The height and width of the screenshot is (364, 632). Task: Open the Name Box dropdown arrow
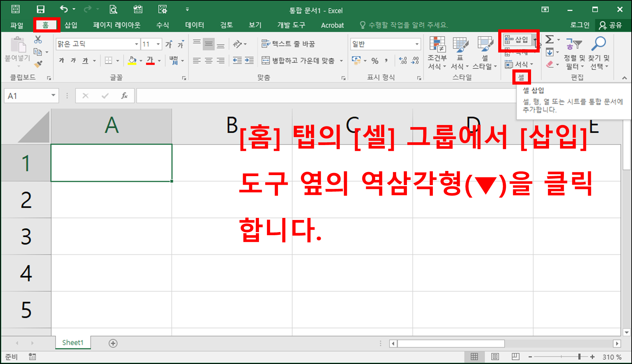pyautogui.click(x=53, y=95)
